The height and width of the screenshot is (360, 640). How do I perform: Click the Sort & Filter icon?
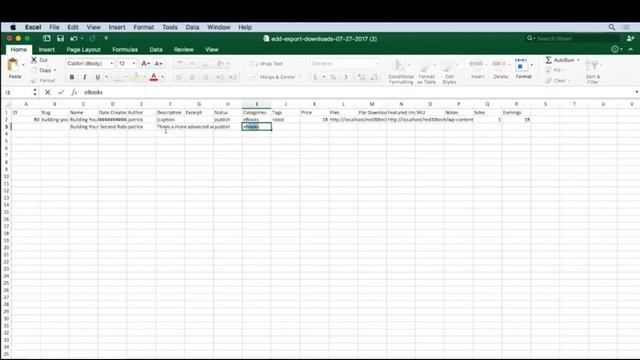(x=593, y=66)
